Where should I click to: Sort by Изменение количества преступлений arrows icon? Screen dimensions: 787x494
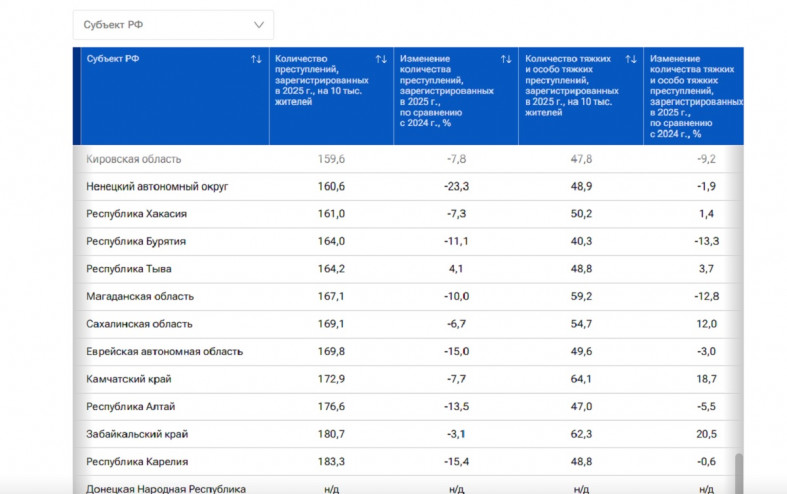[x=506, y=60]
